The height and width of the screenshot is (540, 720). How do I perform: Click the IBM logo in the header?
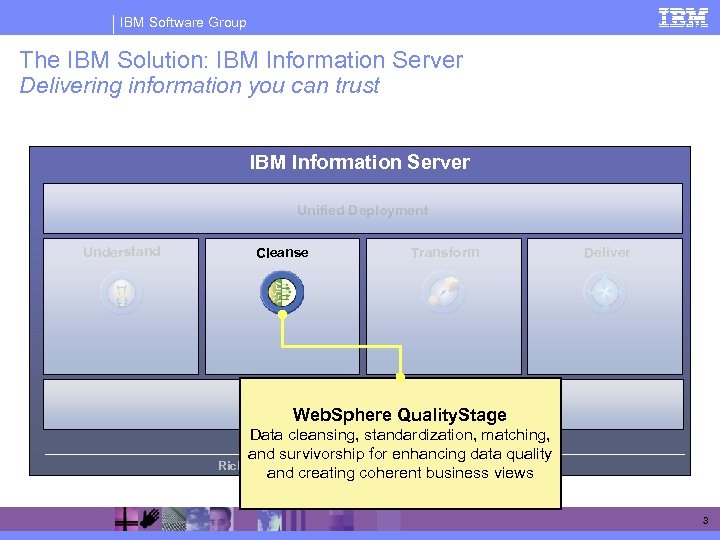click(x=683, y=17)
